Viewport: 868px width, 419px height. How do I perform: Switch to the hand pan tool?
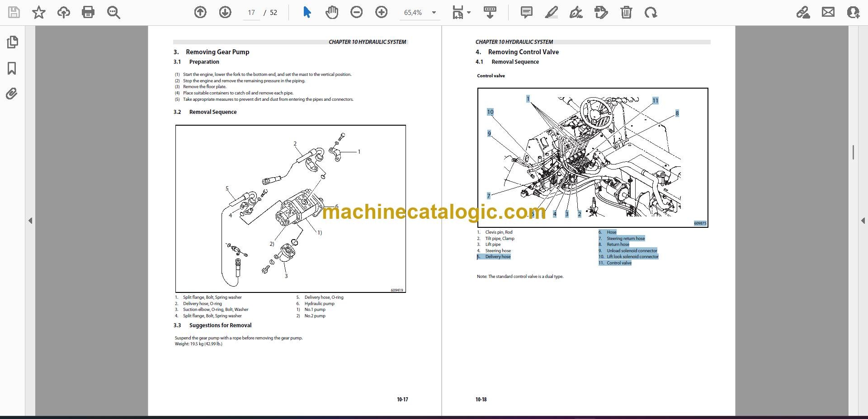(x=331, y=12)
